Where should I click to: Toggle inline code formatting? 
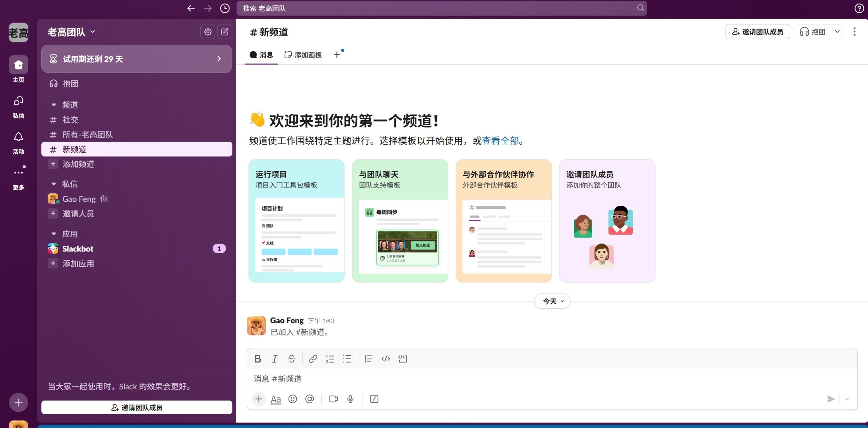click(386, 359)
